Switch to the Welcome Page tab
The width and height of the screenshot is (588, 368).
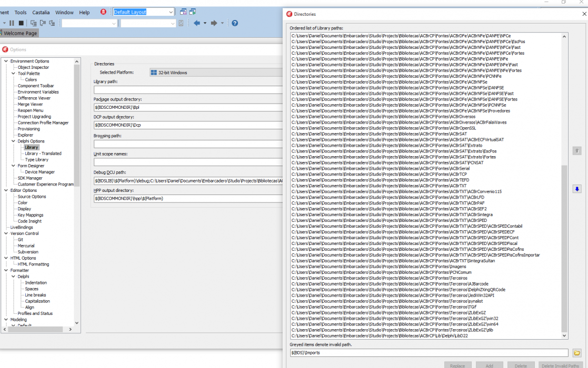[20, 33]
